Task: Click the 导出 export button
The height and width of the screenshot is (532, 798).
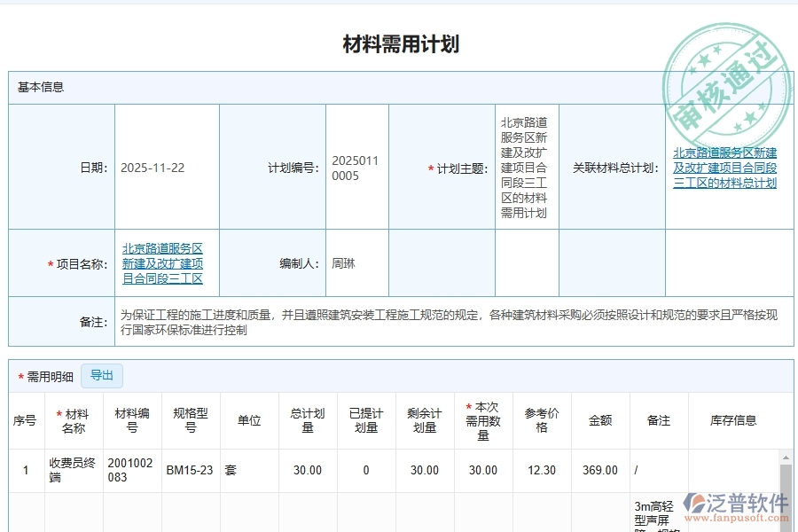Action: (101, 376)
